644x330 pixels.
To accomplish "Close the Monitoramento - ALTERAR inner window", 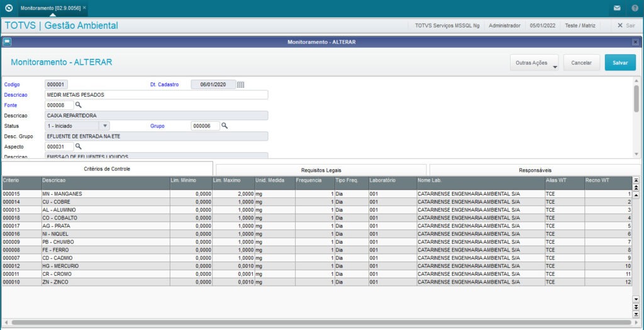I will [x=635, y=42].
